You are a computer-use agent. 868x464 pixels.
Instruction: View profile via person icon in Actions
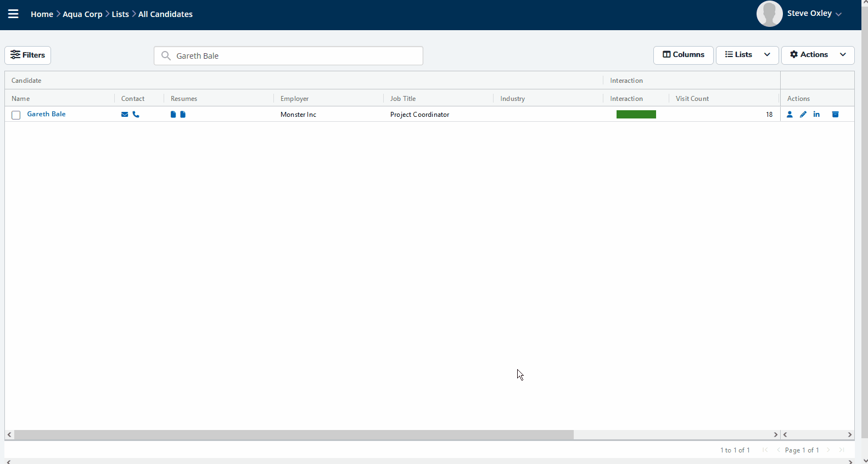point(789,115)
